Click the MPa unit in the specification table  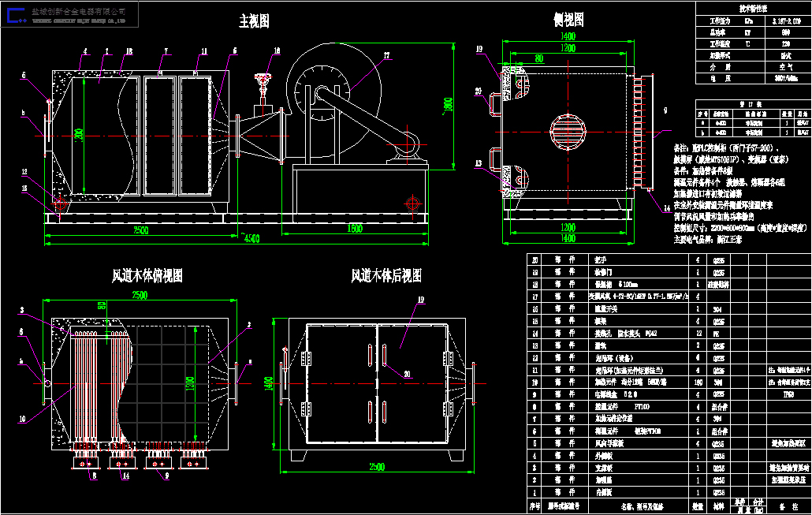748,21
